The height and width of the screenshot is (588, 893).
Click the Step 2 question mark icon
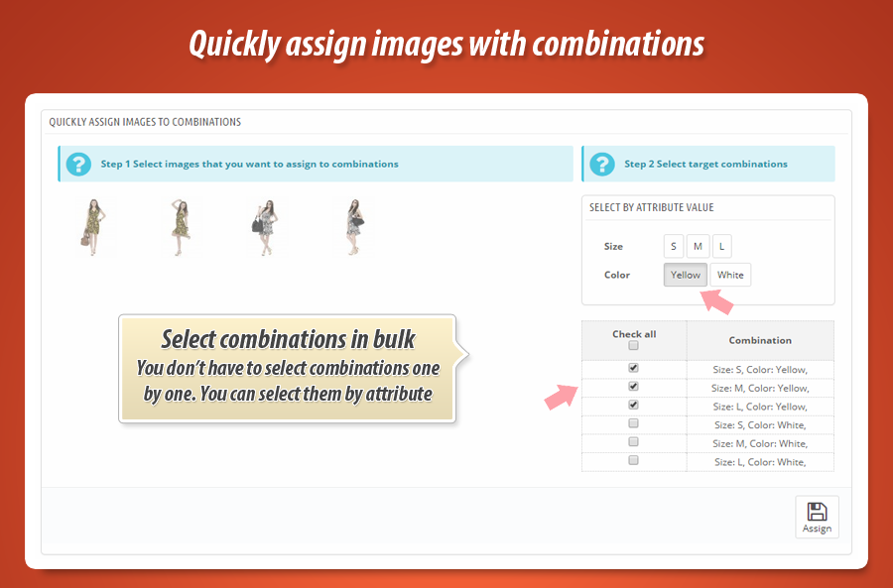coord(600,165)
